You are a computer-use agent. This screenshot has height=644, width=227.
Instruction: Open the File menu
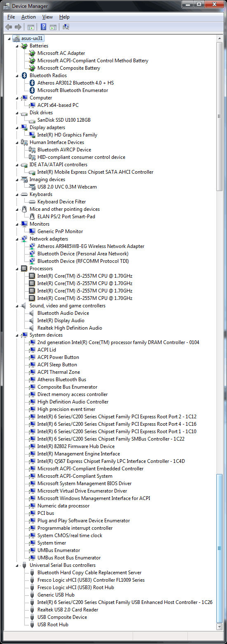(11, 17)
